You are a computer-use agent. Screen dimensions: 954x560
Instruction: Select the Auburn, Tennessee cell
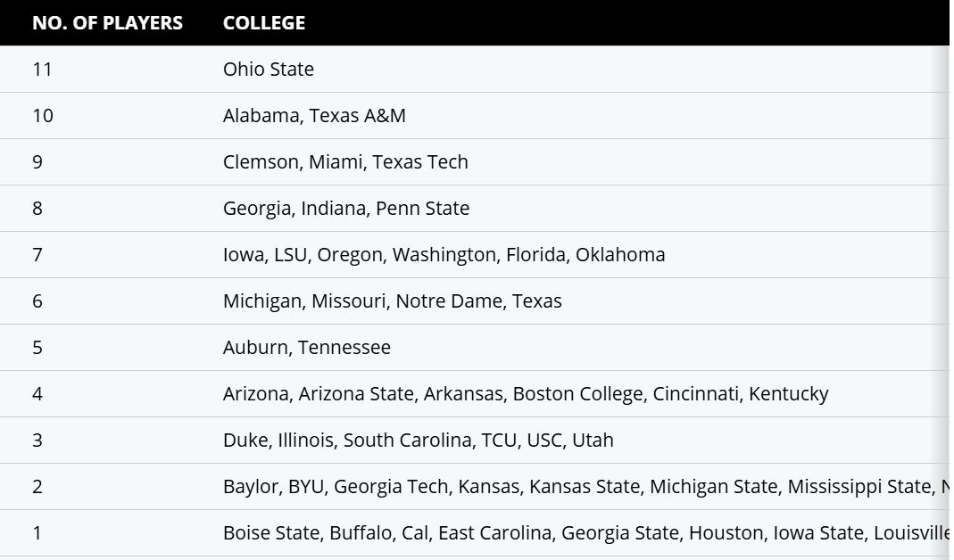pyautogui.click(x=307, y=348)
